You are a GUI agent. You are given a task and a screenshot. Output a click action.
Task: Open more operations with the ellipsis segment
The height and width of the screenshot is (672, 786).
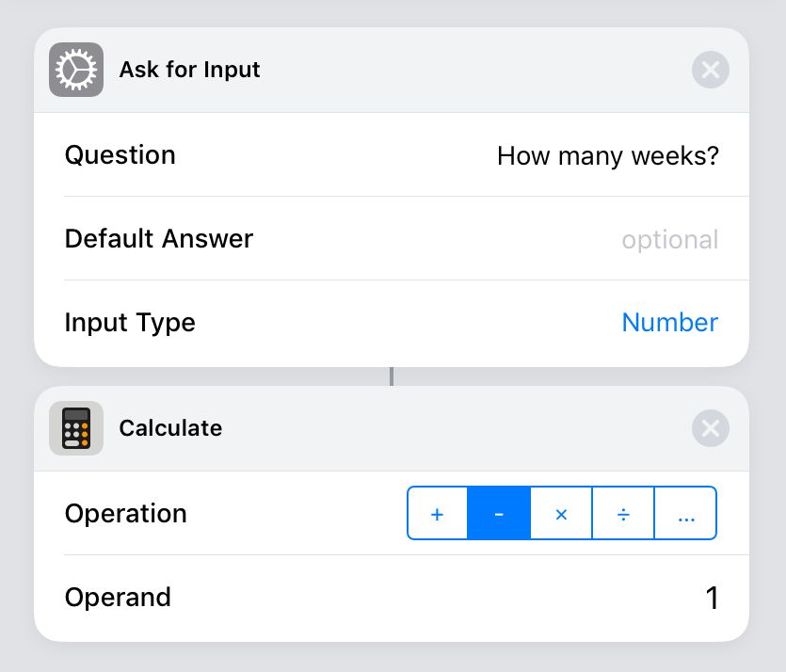click(685, 513)
